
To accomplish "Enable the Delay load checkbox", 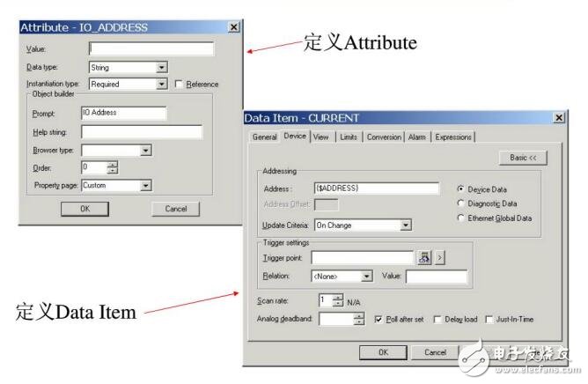I will pyautogui.click(x=437, y=320).
